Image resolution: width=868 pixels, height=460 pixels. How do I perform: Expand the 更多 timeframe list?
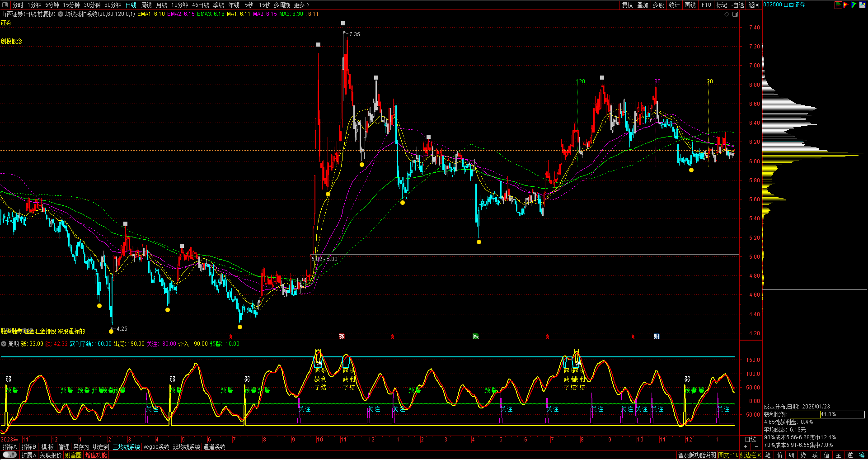tap(301, 5)
